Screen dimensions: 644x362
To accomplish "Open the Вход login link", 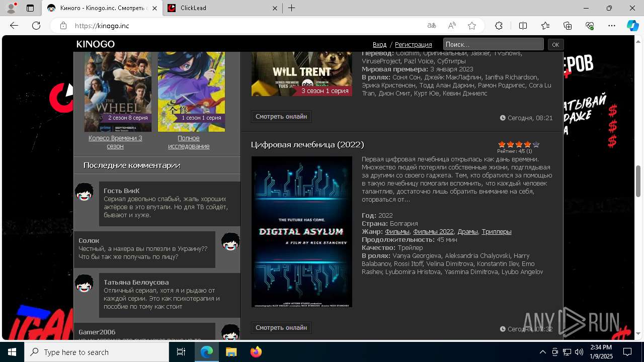I will click(x=380, y=44).
